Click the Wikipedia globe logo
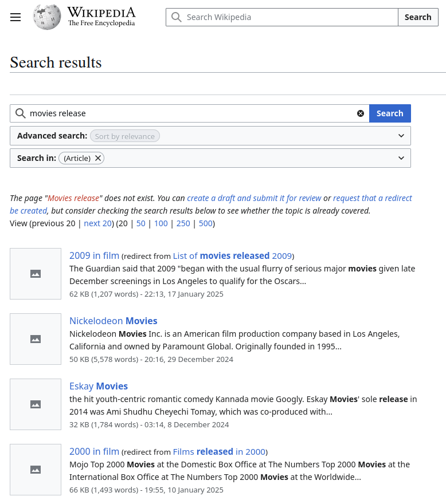446x504 pixels. (x=47, y=17)
